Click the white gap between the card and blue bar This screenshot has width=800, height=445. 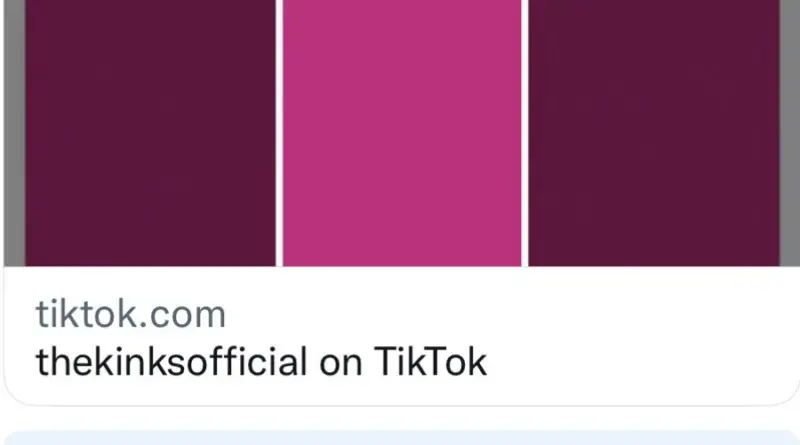pyautogui.click(x=401, y=418)
